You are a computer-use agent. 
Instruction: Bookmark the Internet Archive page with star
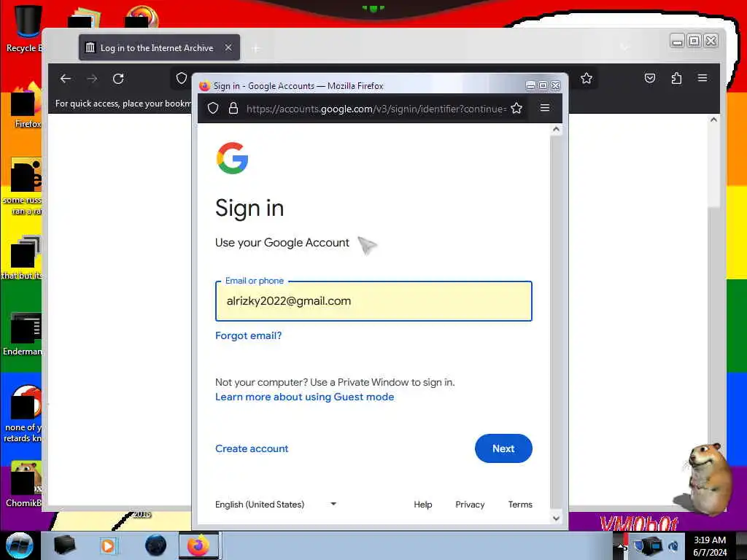(x=587, y=79)
